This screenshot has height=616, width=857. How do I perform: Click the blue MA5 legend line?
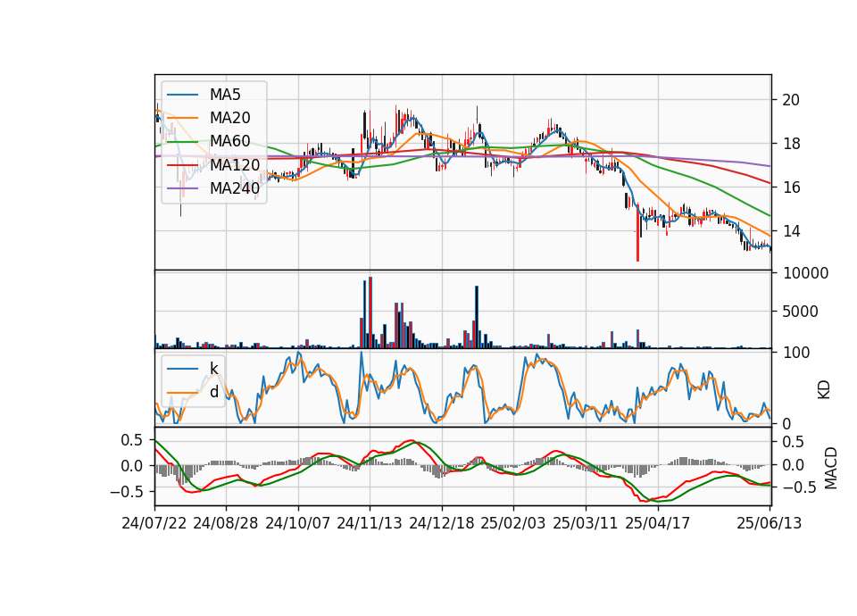click(x=182, y=95)
